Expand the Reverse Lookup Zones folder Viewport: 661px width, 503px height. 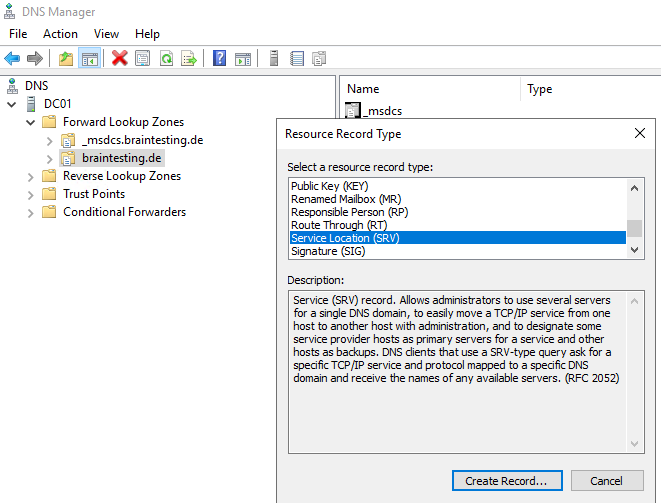[x=30, y=176]
